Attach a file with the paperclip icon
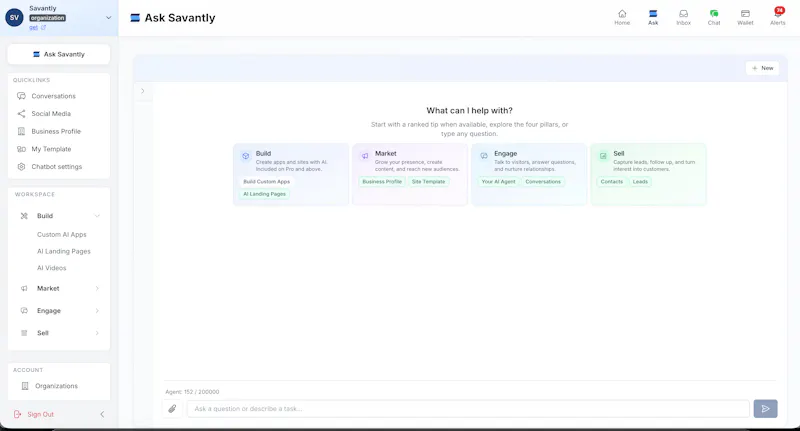 pyautogui.click(x=172, y=409)
